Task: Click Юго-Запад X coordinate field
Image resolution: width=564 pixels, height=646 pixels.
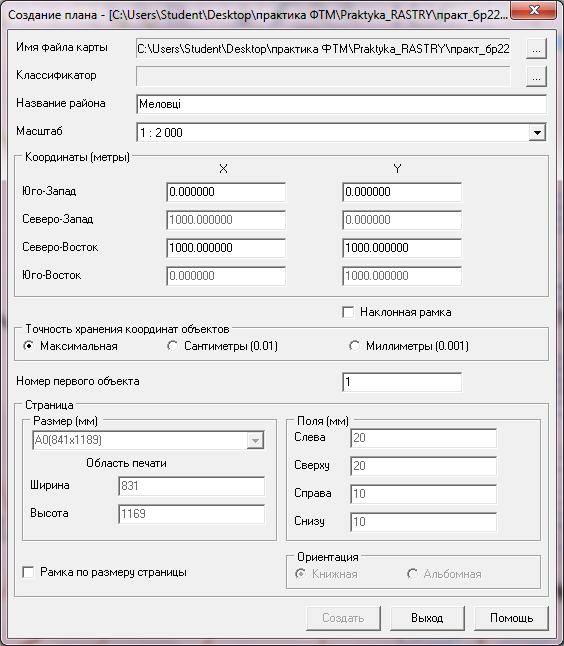Action: point(226,192)
